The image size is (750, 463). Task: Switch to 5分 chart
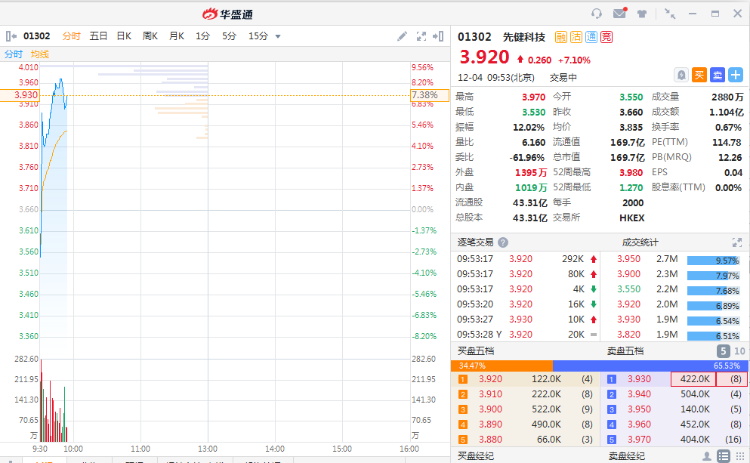coord(229,36)
